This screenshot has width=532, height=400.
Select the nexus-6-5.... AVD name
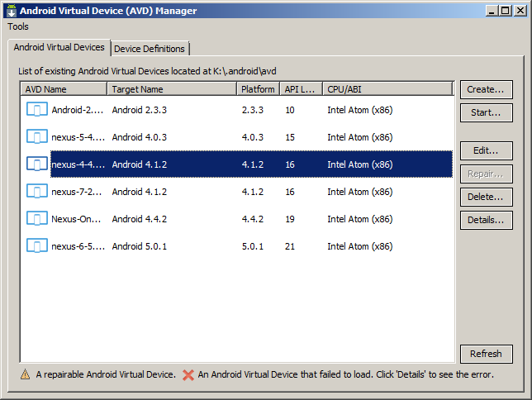[78, 246]
